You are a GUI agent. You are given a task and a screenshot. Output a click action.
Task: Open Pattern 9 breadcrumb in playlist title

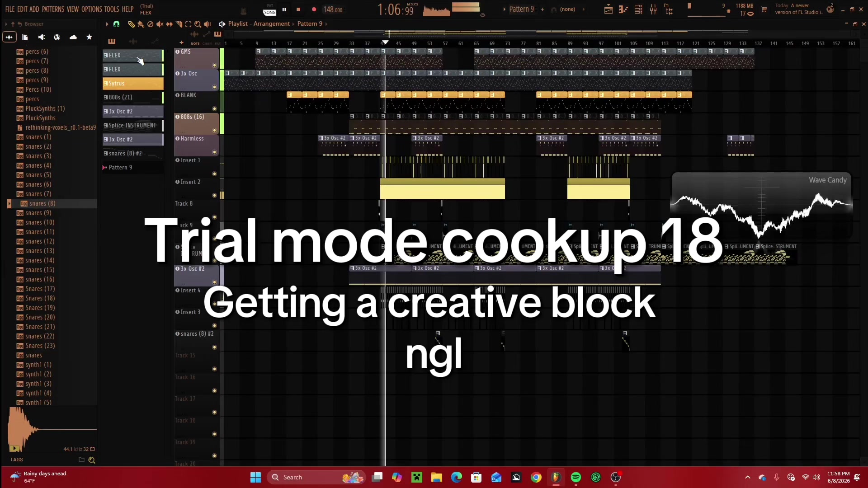(310, 24)
